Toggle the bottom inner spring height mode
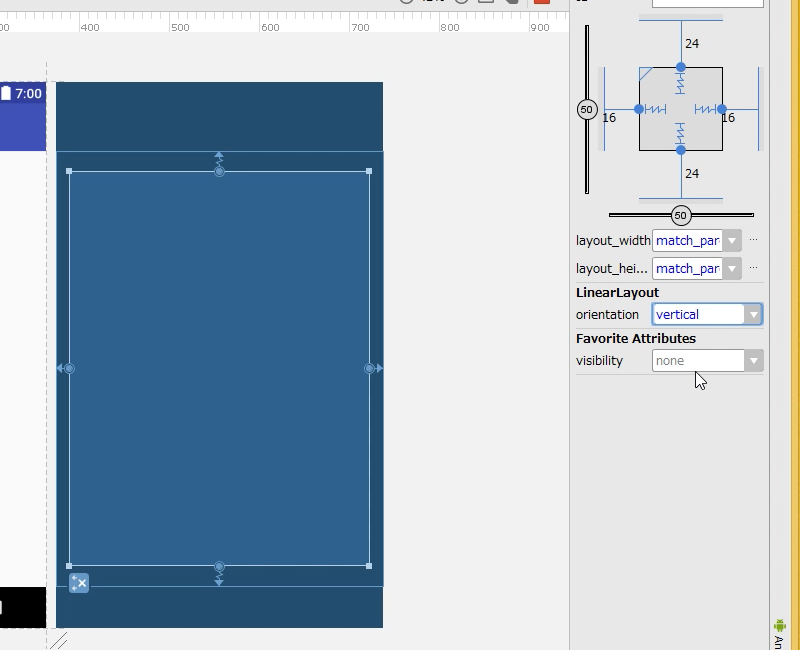The width and height of the screenshot is (800, 650). (680, 134)
